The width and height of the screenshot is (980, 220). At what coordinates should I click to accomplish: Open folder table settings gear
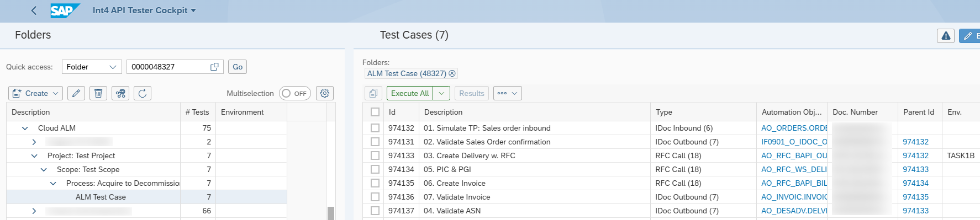click(325, 93)
